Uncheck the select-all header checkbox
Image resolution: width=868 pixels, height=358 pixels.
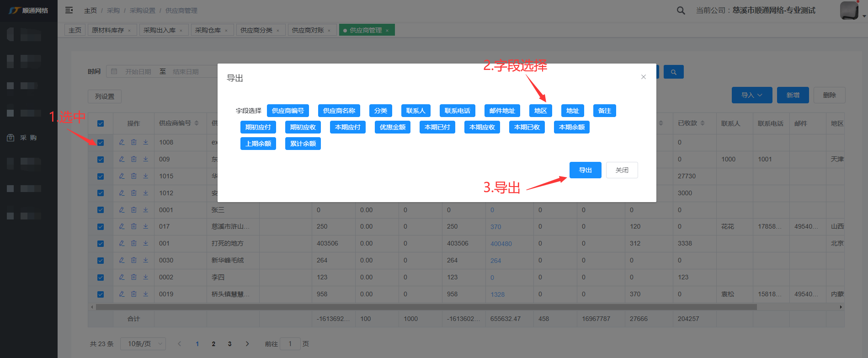(x=101, y=123)
